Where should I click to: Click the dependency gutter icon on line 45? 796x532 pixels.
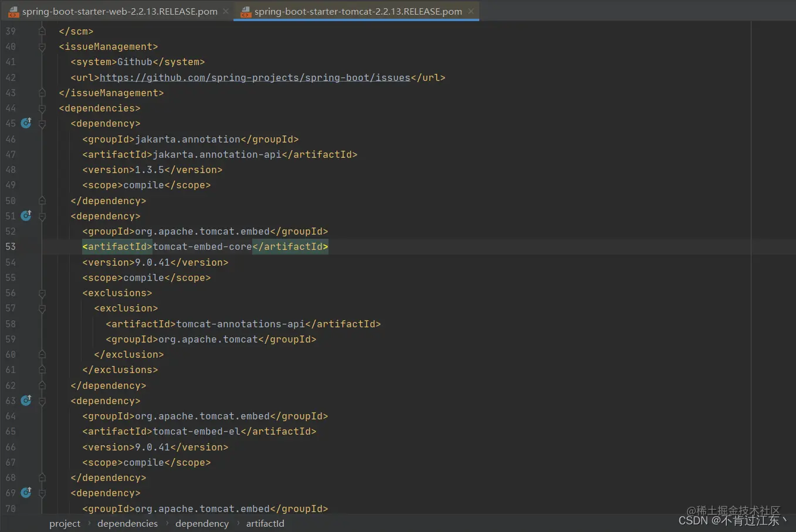(x=26, y=123)
